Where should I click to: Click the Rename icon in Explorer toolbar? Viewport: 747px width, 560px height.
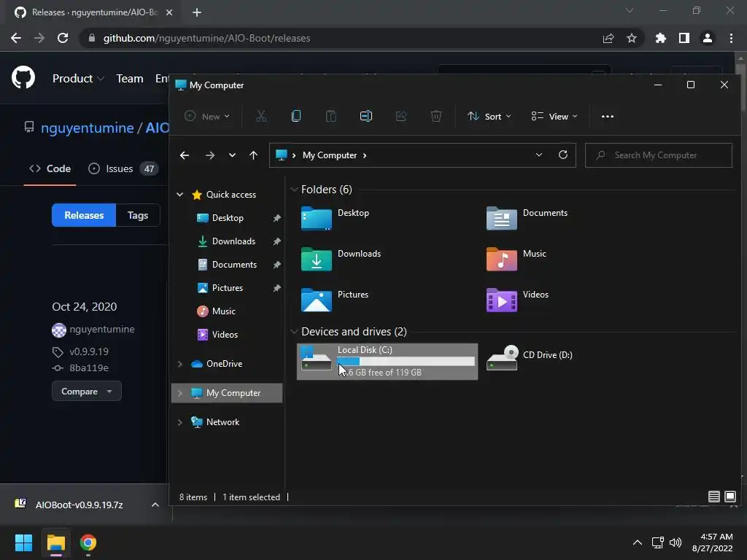[366, 116]
